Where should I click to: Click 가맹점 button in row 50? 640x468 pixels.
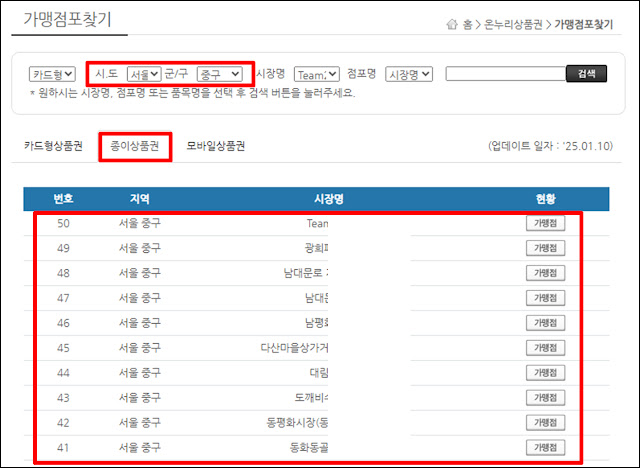pos(545,223)
